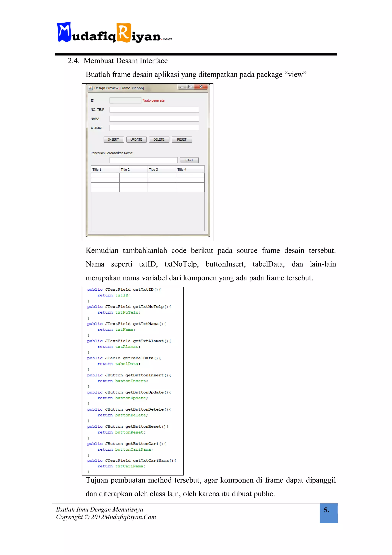Click the CARI search button
Viewport: 392px width, 555px height.
point(189,160)
